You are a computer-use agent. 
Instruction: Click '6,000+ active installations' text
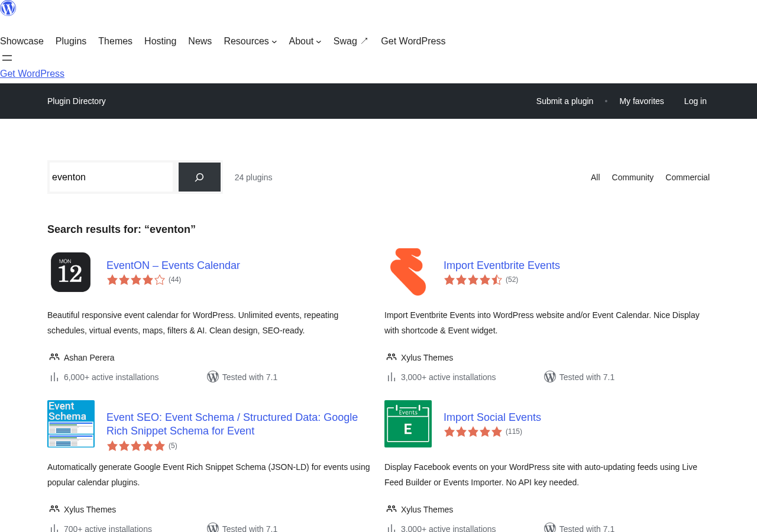[x=111, y=377]
